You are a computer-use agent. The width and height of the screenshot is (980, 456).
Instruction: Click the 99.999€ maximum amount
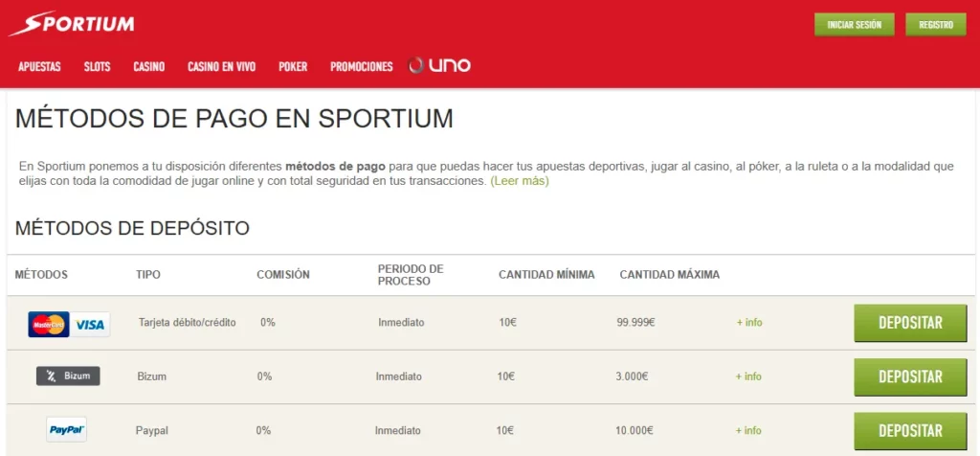pyautogui.click(x=635, y=323)
